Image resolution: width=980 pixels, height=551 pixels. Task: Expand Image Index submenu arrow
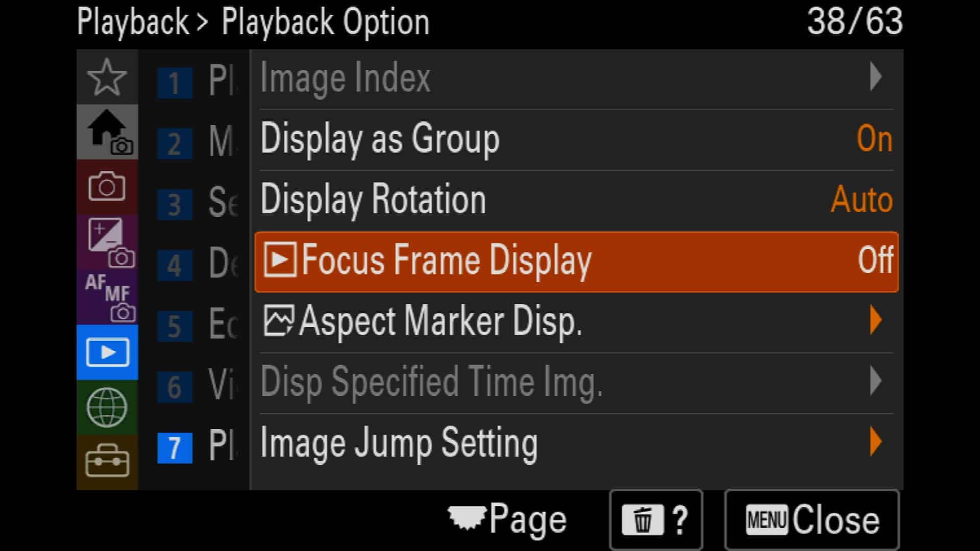(x=875, y=77)
